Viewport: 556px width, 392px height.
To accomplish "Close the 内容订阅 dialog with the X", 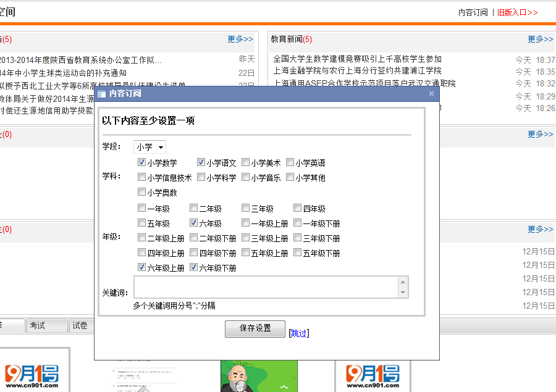I will tap(431, 94).
